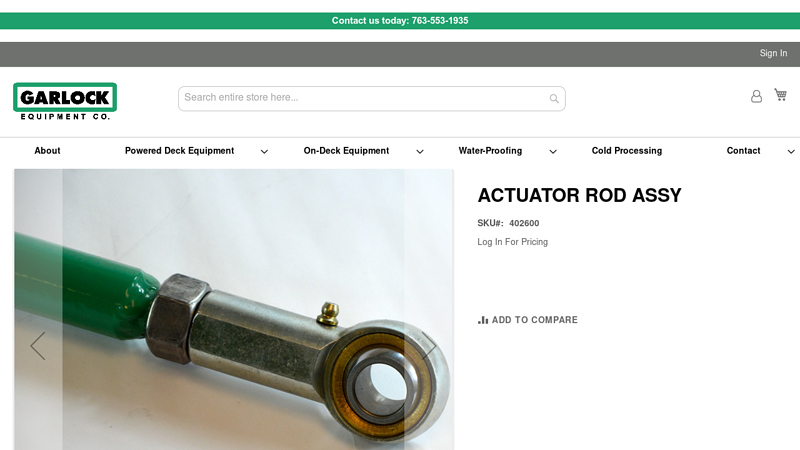Click the magnifying glass search icon
800x450 pixels.
(554, 98)
